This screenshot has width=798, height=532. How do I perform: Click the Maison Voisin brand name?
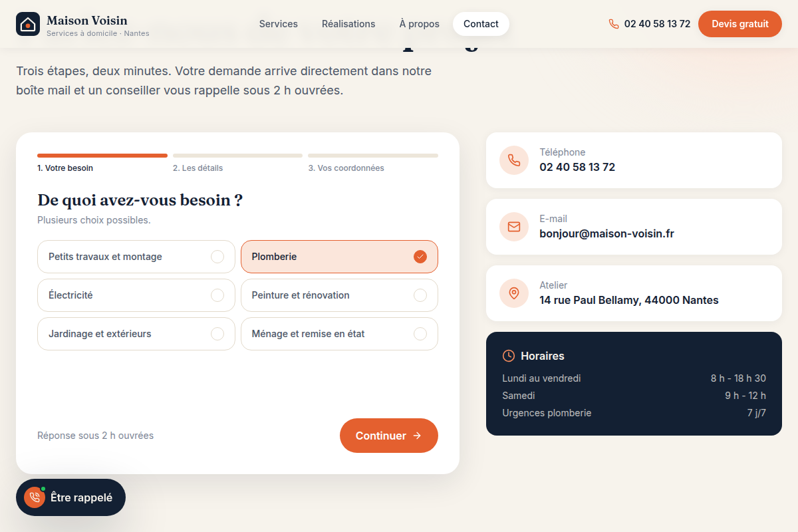87,21
